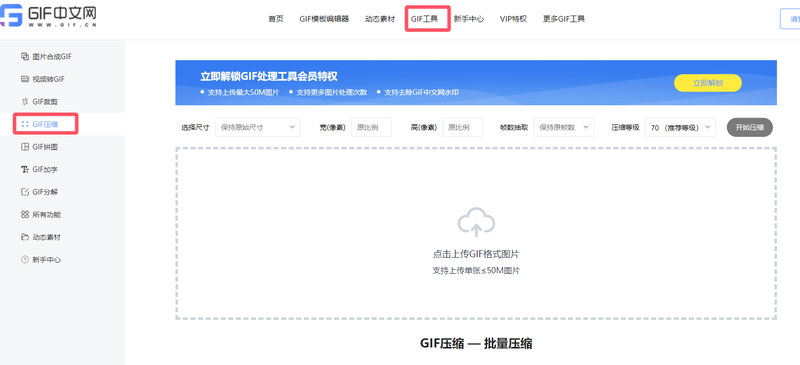Open 动态素材 in top navigation
The height and width of the screenshot is (365, 800).
click(x=380, y=19)
